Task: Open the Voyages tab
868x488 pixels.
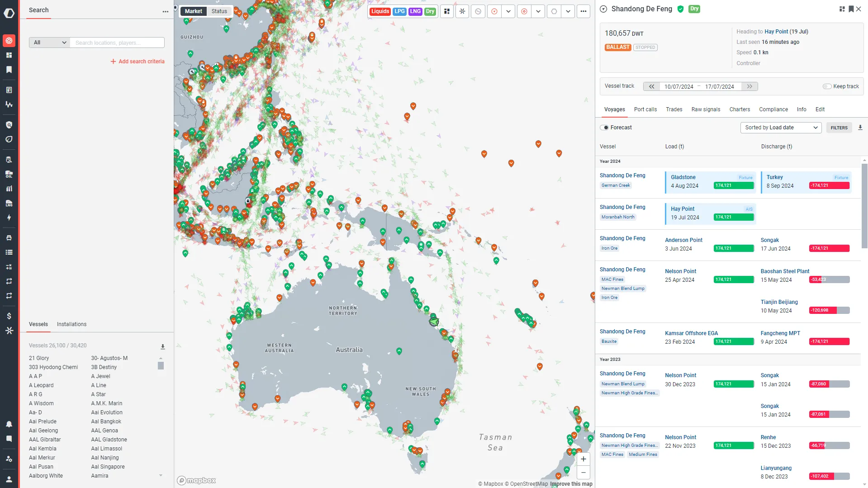Action: click(x=614, y=109)
